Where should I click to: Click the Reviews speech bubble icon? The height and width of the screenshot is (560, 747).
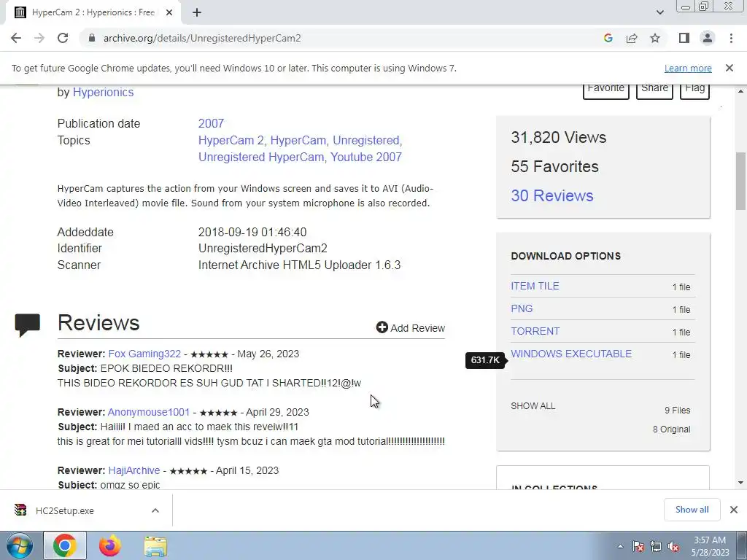pyautogui.click(x=28, y=324)
